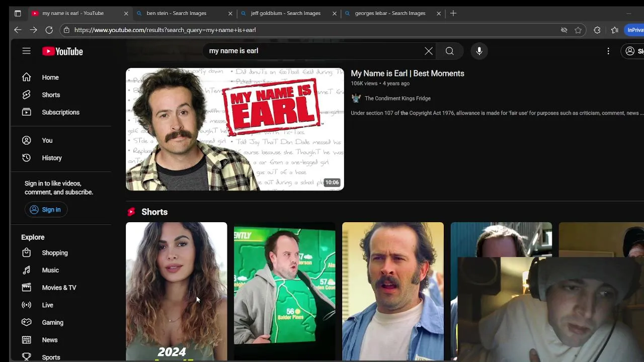Viewport: 644px width, 362px height.
Task: Click the Shorts shelf heading
Action: pos(154,212)
